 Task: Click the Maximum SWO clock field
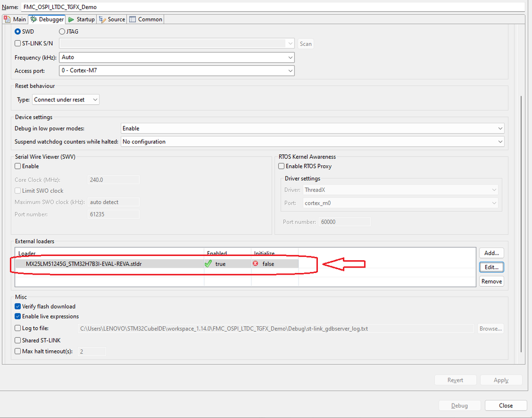113,202
